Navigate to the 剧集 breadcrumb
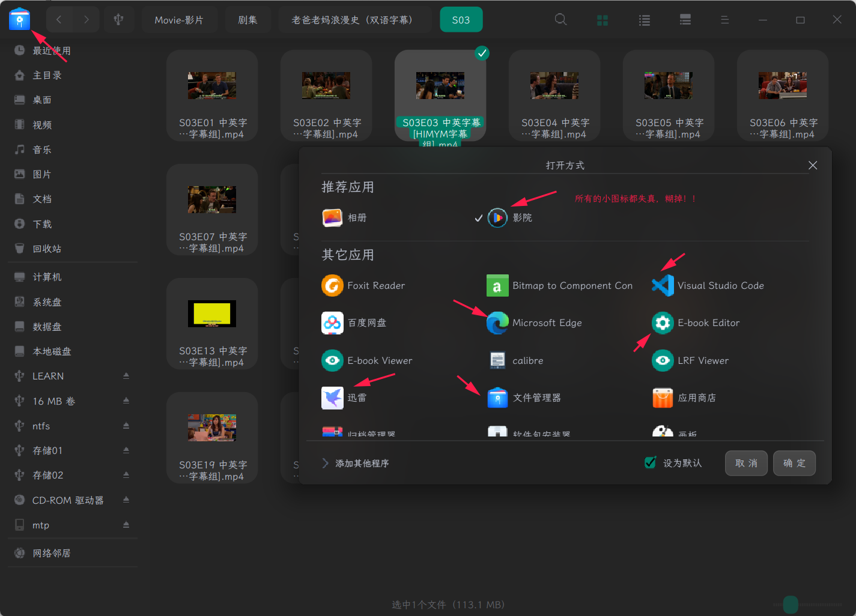This screenshot has width=856, height=616. 247,19
